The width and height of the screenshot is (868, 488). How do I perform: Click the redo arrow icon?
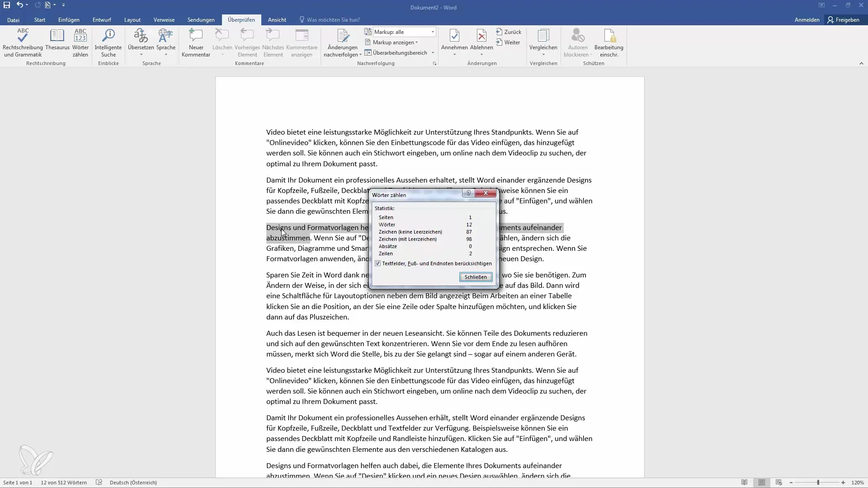(38, 5)
